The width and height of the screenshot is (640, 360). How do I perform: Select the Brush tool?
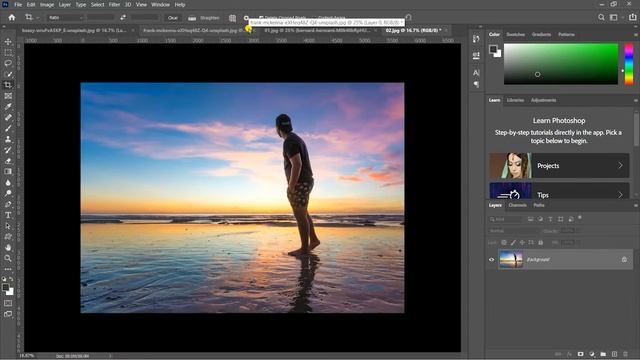pos(8,128)
